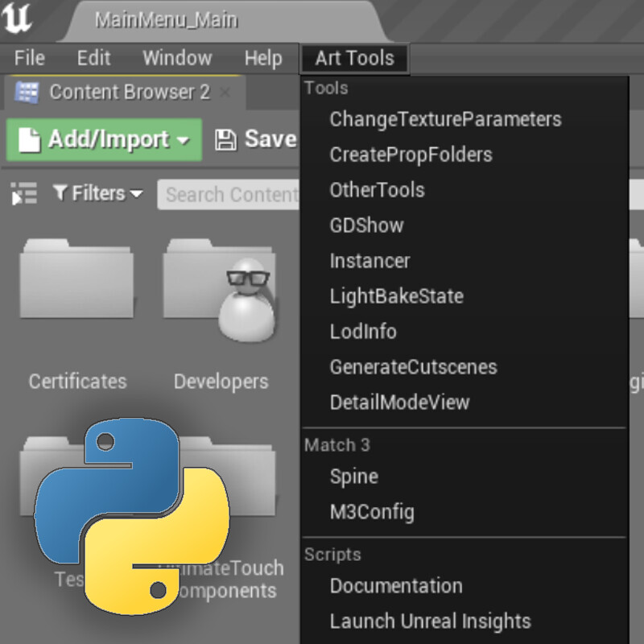Image resolution: width=644 pixels, height=644 pixels.
Task: Click the floppy disk Save icon
Action: (228, 139)
